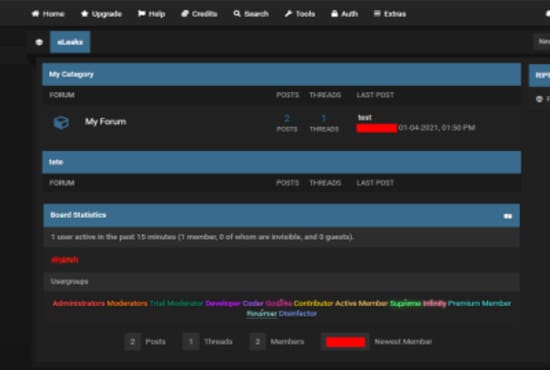Click the redacted last post author name
Image resolution: width=550 pixels, height=370 pixels.
tap(377, 128)
